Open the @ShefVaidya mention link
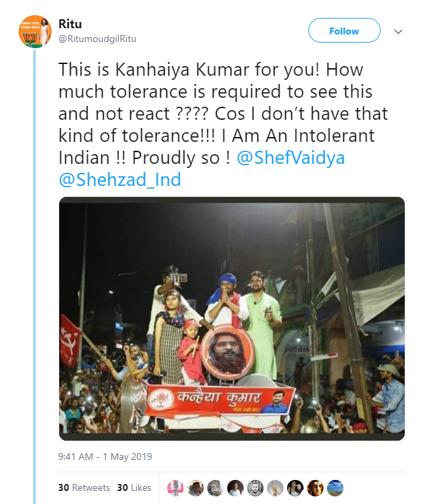Image resolution: width=424 pixels, height=504 pixels. point(290,158)
